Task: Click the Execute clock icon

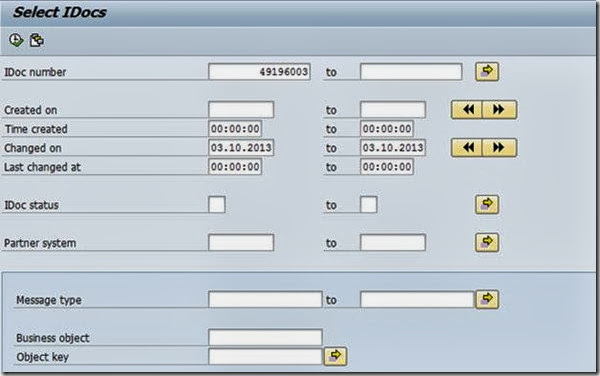Action: [x=16, y=40]
